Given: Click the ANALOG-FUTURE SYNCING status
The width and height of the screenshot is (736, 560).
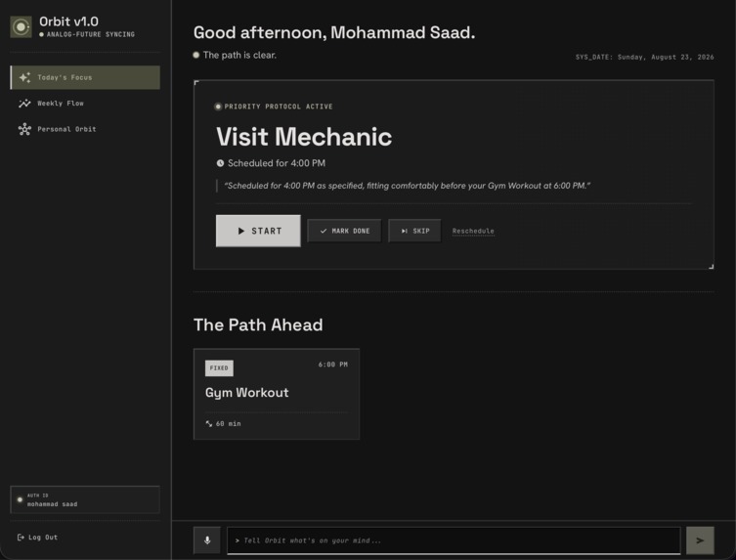Looking at the screenshot, I should 90,34.
